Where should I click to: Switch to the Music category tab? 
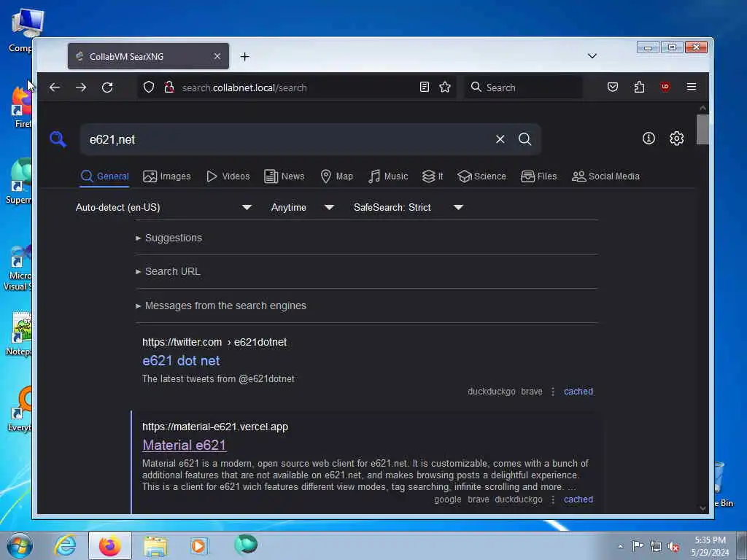(x=388, y=176)
